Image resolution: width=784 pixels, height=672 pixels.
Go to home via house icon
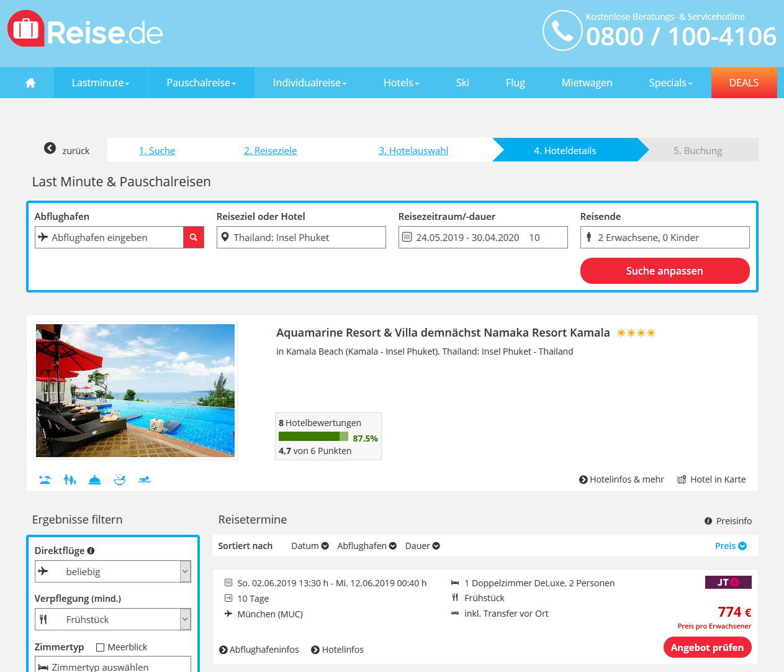click(30, 83)
